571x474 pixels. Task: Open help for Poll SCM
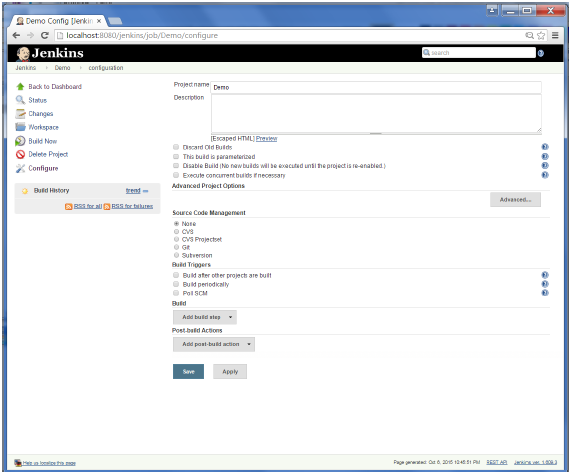545,293
